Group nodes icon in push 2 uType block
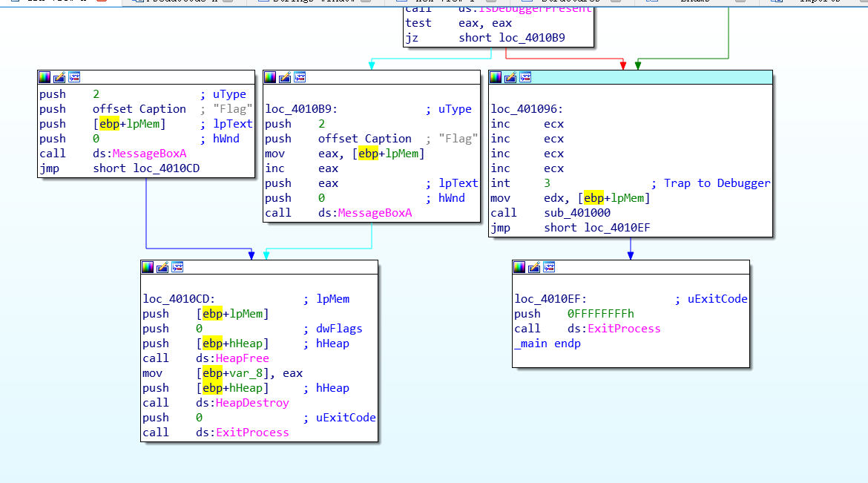 point(74,77)
